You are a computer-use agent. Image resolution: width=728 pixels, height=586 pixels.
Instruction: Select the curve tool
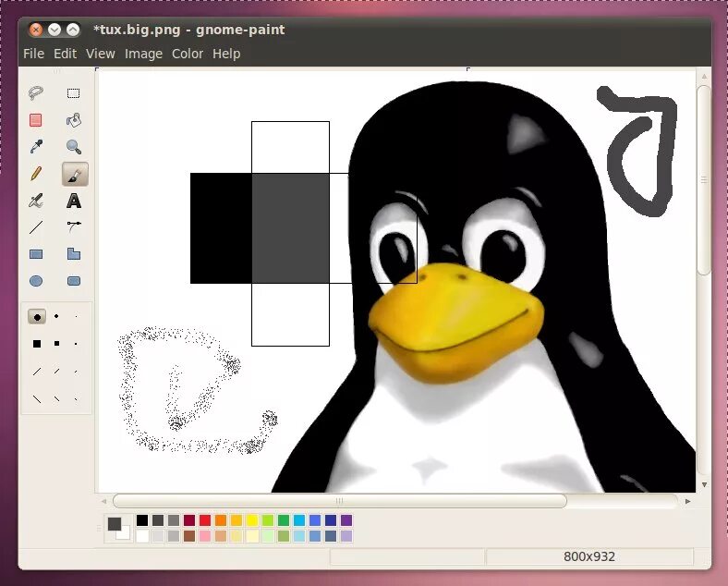pos(74,227)
